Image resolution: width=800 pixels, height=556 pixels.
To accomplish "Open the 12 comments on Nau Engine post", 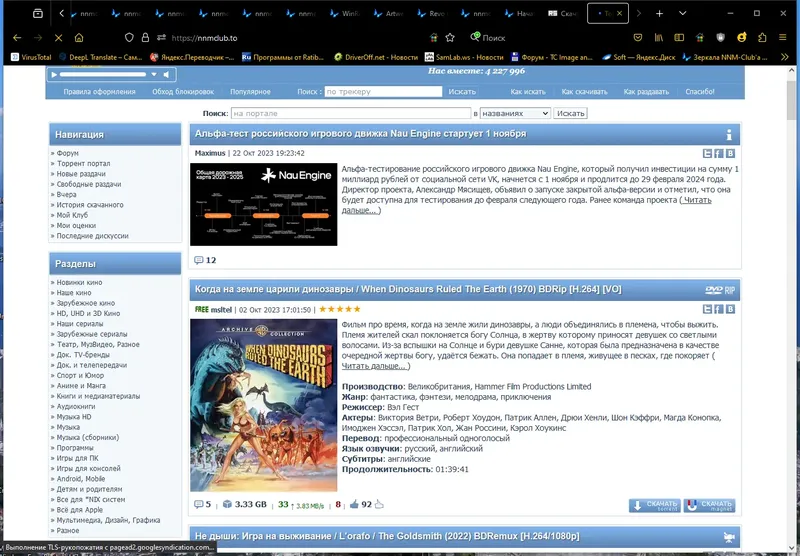I will coord(205,260).
